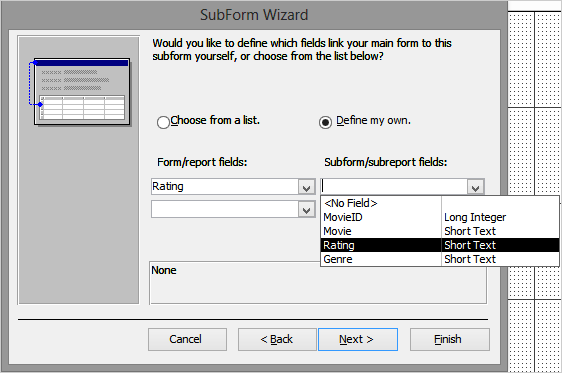
Task: Select the 'Choose from a list' radio button
Action: (x=163, y=122)
